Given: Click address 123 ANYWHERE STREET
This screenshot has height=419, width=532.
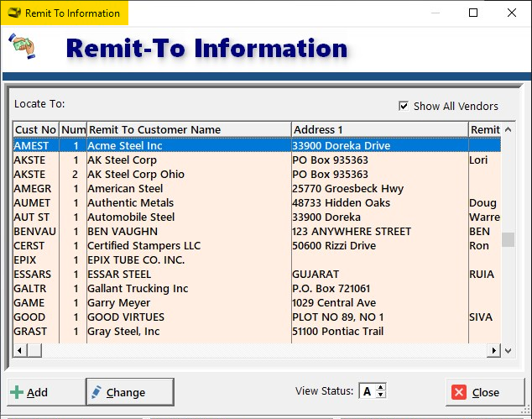Looking at the screenshot, I should click(352, 231).
